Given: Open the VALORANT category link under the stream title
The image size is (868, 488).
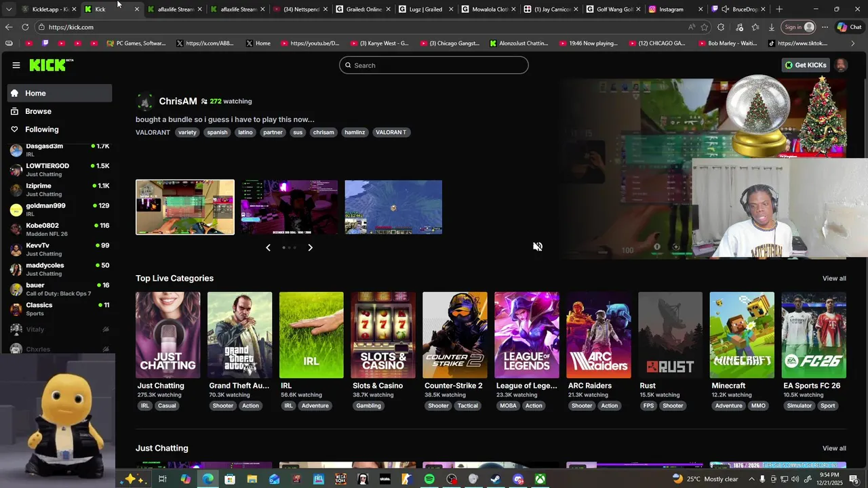Looking at the screenshot, I should 153,132.
